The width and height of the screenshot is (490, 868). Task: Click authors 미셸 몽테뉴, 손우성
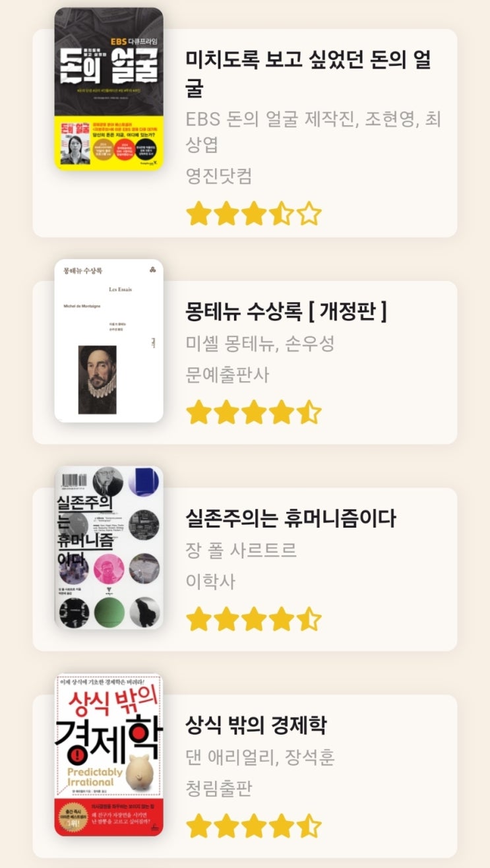(260, 344)
